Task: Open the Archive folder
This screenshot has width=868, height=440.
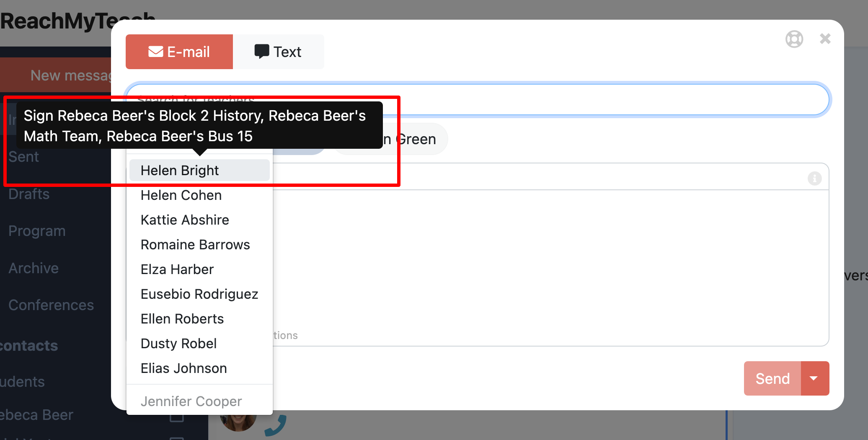Action: point(34,268)
